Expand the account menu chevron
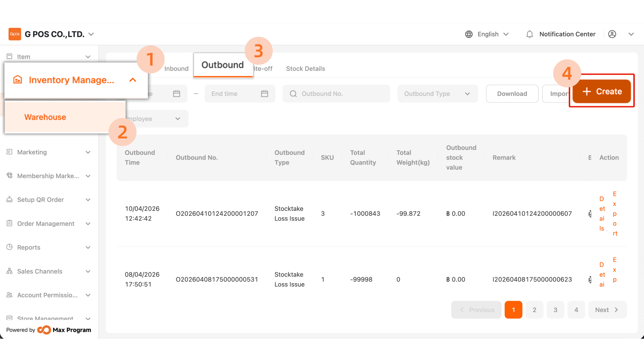Image resolution: width=644 pixels, height=362 pixels. (631, 34)
